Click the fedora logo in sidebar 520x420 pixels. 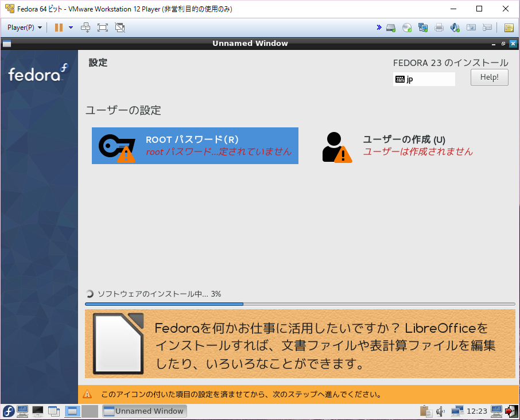pos(38,73)
